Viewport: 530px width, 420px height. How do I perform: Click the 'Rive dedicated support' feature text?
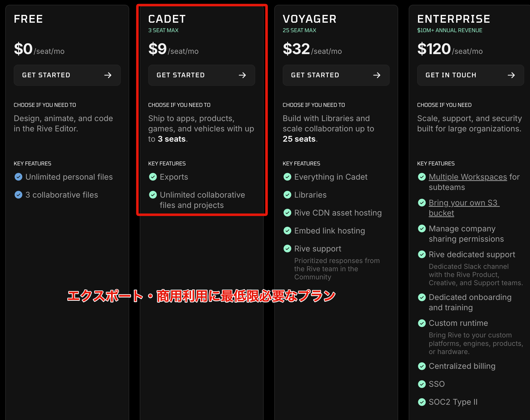pyautogui.click(x=472, y=254)
